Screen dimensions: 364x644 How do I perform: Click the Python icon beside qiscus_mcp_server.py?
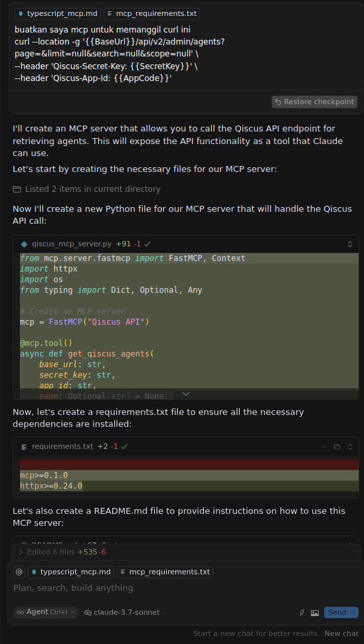pyautogui.click(x=25, y=244)
